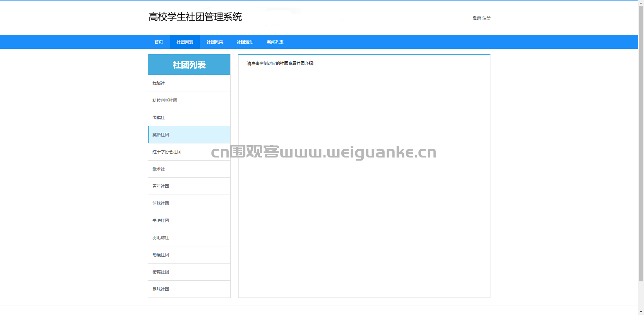Select 舞蹈社 in the club list
Viewport: 644px width, 315px height.
(189, 83)
